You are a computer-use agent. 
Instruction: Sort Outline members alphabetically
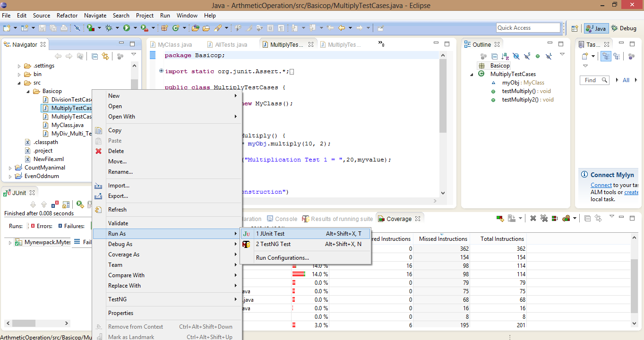point(505,56)
